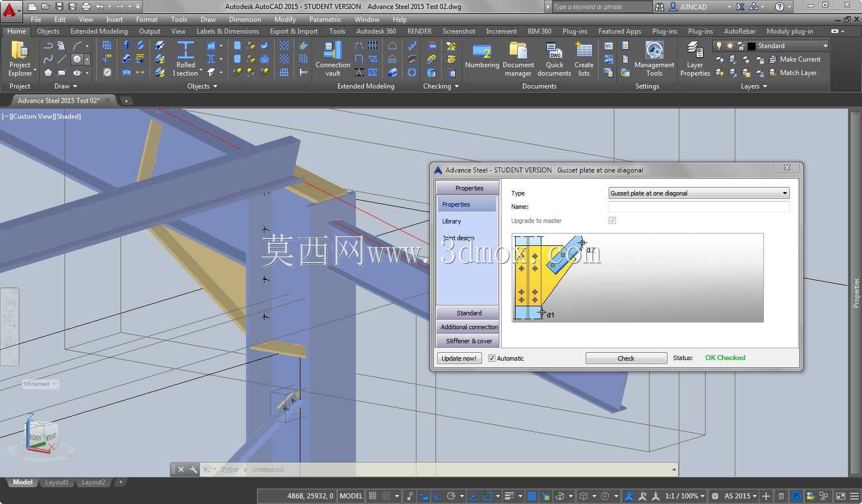Open the Document manager
862x504 pixels.
(518, 59)
